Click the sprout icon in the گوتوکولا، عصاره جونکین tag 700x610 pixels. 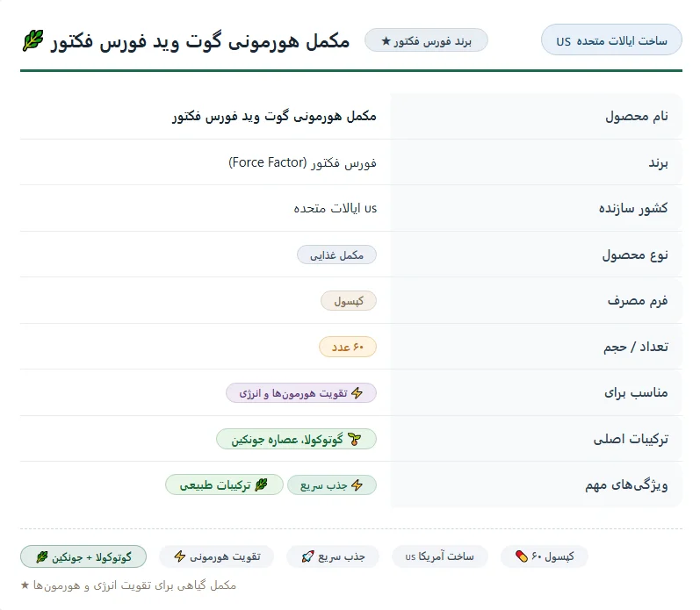point(355,440)
